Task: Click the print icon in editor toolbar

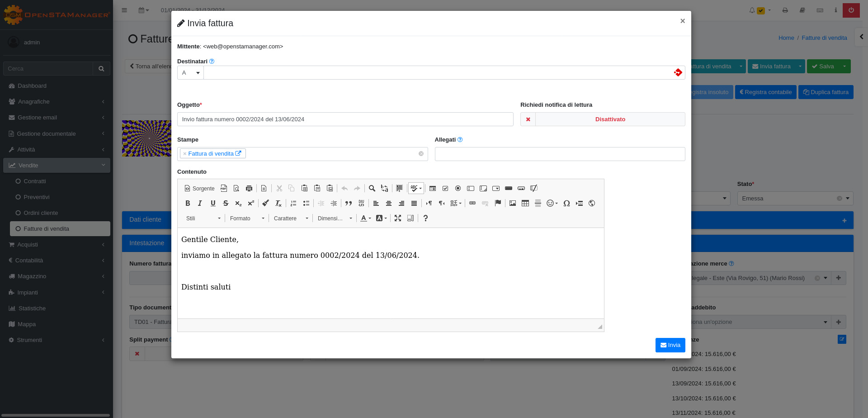Action: pyautogui.click(x=249, y=189)
